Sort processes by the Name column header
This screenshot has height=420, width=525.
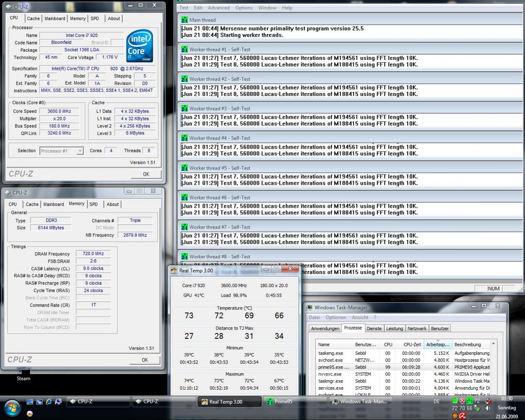click(x=335, y=344)
